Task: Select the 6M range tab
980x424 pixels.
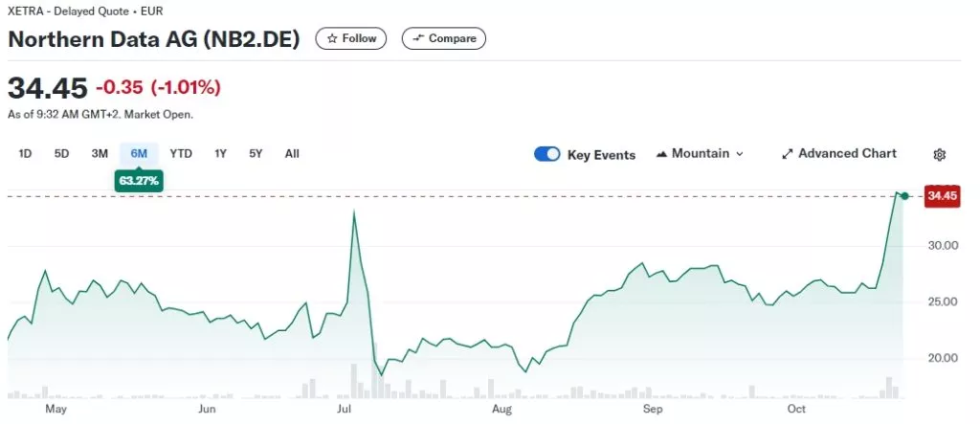Action: [x=139, y=154]
